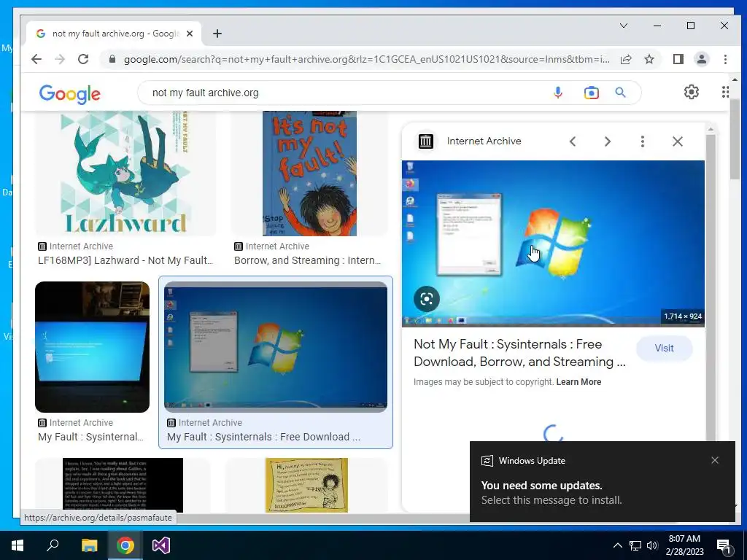Viewport: 747px width, 560px height.
Task: Bookmark this page with the star icon
Action: pos(649,59)
